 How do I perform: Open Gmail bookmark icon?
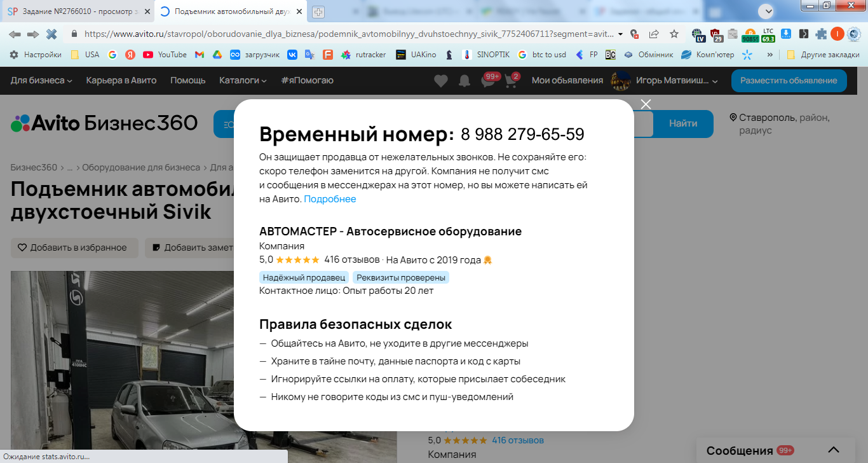tap(200, 55)
